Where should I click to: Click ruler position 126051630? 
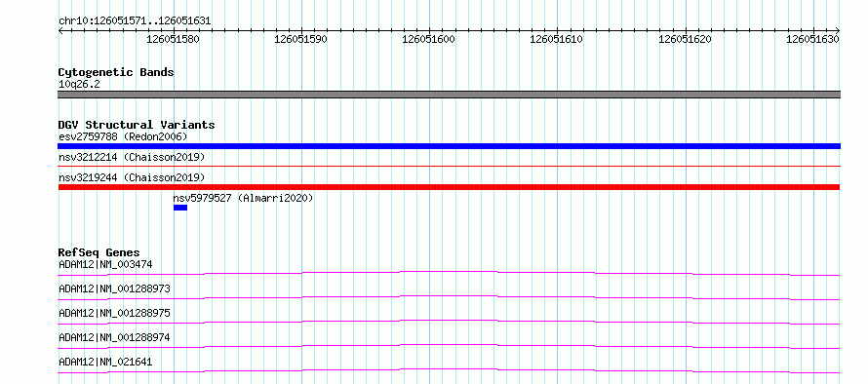812,40
